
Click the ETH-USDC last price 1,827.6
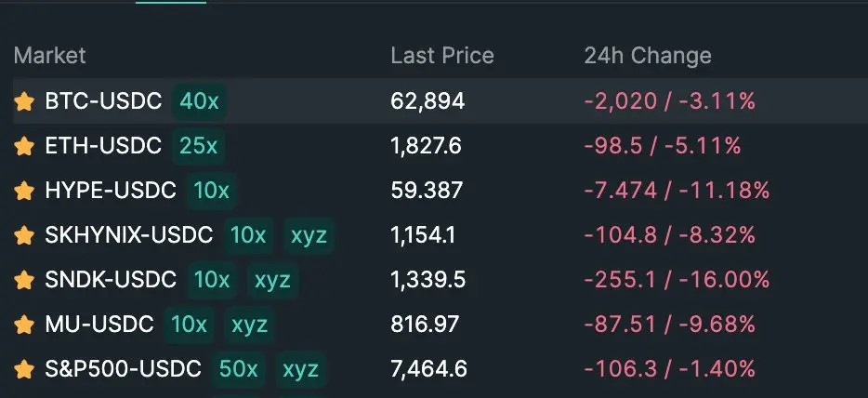coord(427,146)
